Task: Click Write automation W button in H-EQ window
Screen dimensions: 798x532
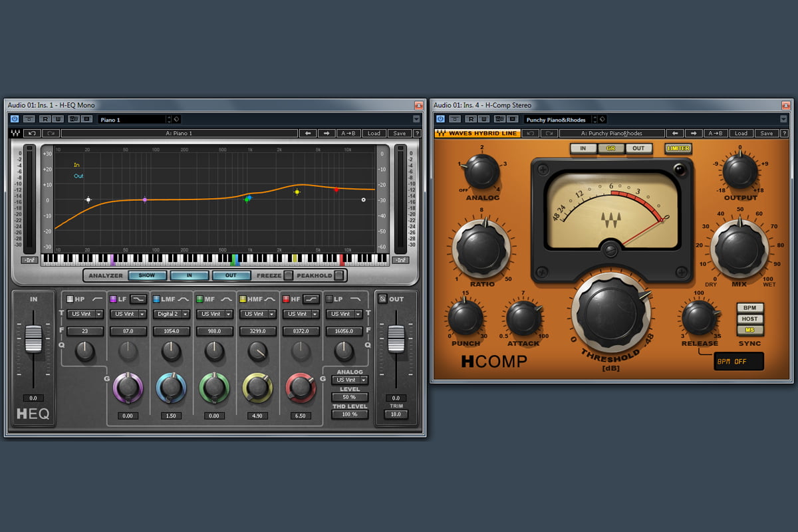Action: click(58, 119)
